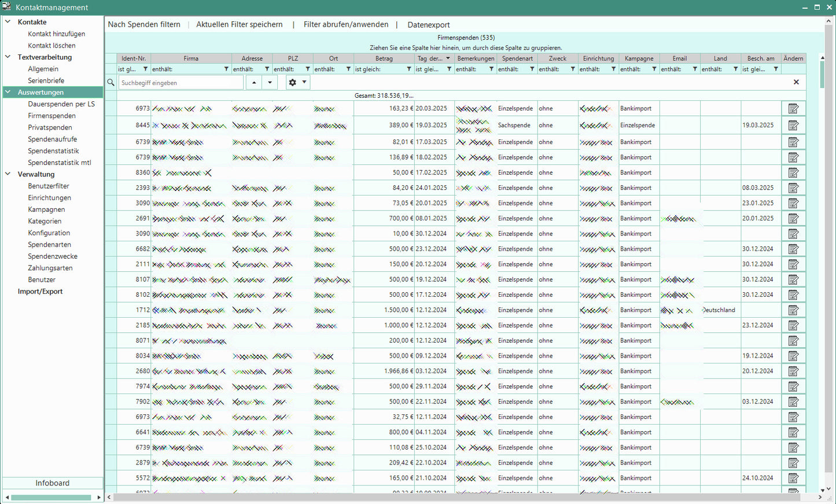Image resolution: width=836 pixels, height=504 pixels.
Task: Click the horizontal scrollbar below the table
Action: click(457, 497)
